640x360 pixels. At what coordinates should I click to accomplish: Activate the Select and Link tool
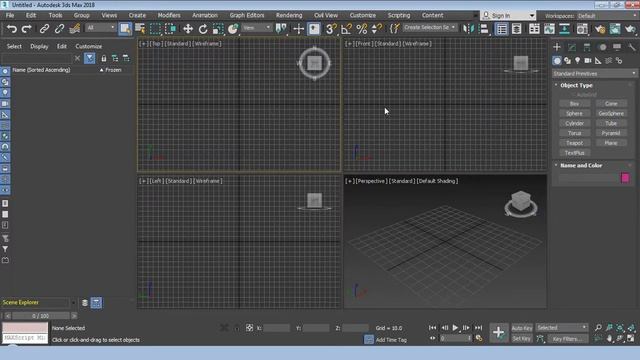pos(44,29)
